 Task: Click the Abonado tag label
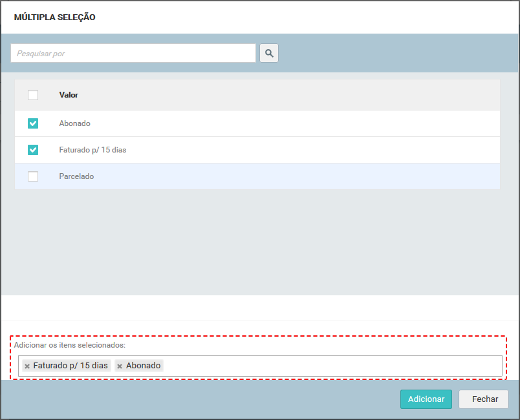(x=144, y=365)
